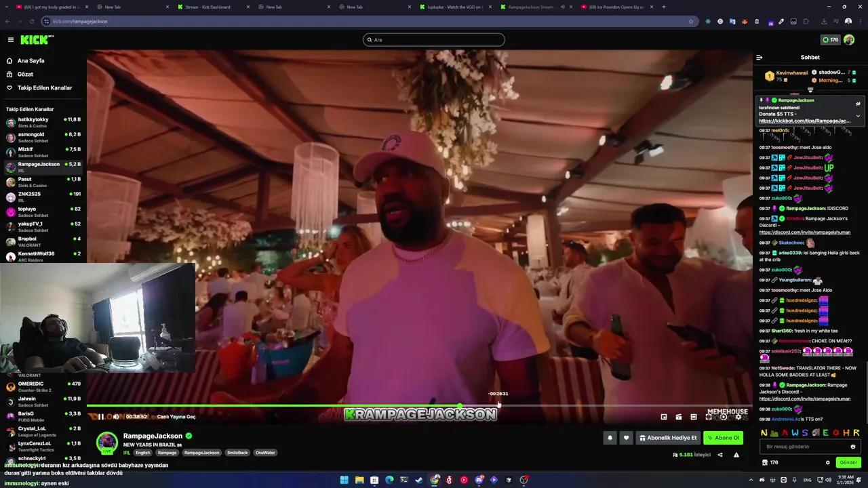Image resolution: width=868 pixels, height=488 pixels.
Task: Open the 176 Kicks balance button
Action: coord(831,40)
